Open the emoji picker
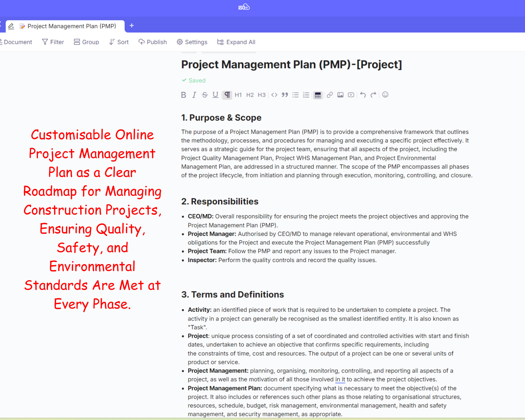Viewport: 525px width, 420px height. coord(385,95)
